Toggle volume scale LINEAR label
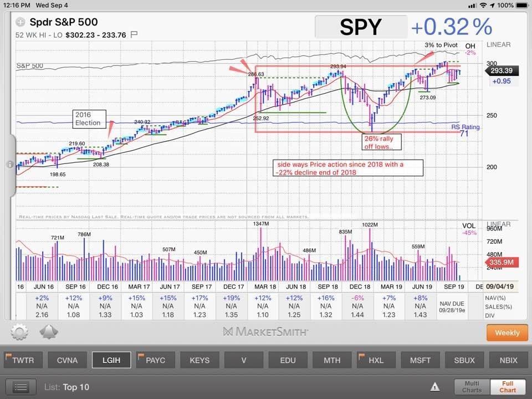The width and height of the screenshot is (532, 399). pyautogui.click(x=498, y=224)
